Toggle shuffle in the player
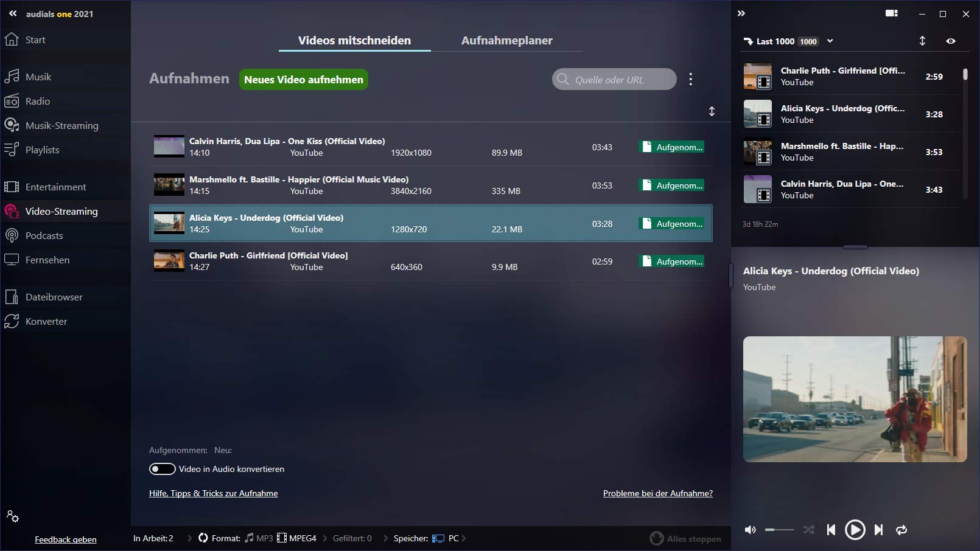Screen dimensions: 980x551 [808, 530]
